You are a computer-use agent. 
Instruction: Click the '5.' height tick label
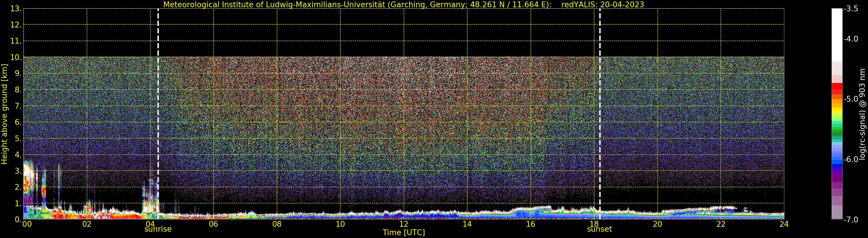pyautogui.click(x=18, y=138)
